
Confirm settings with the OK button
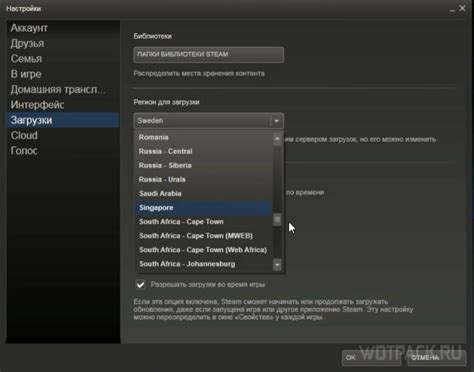371,358
